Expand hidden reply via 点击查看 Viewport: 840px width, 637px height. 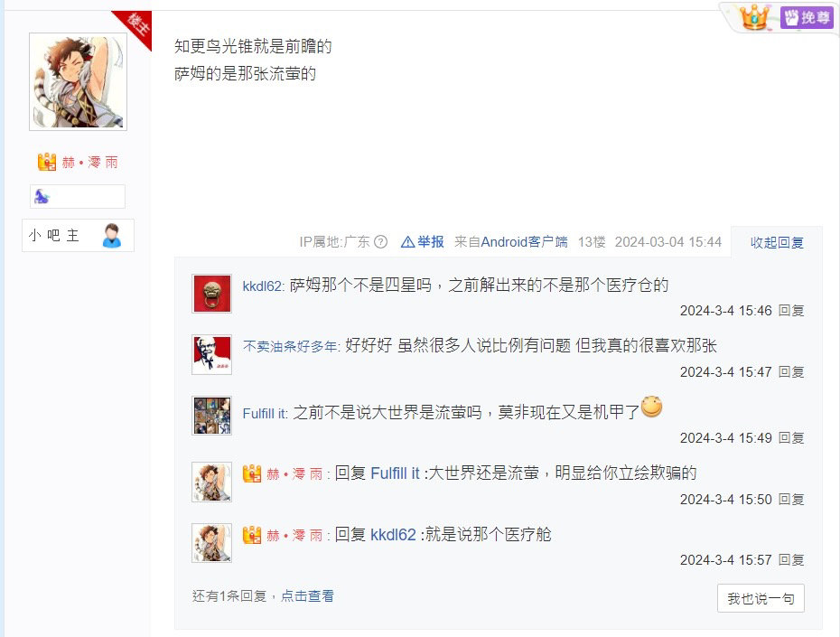click(x=307, y=595)
